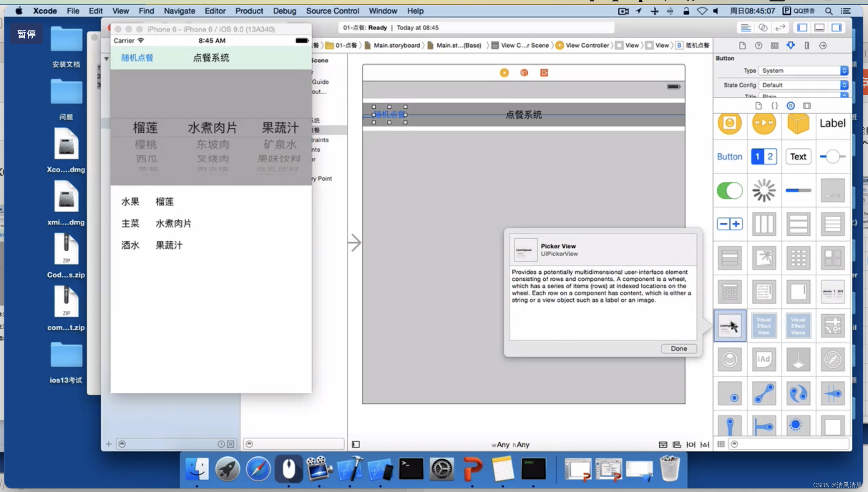The width and height of the screenshot is (868, 492).
Task: Select 东坡肉 row in simulator picker
Action: pyautogui.click(x=213, y=144)
